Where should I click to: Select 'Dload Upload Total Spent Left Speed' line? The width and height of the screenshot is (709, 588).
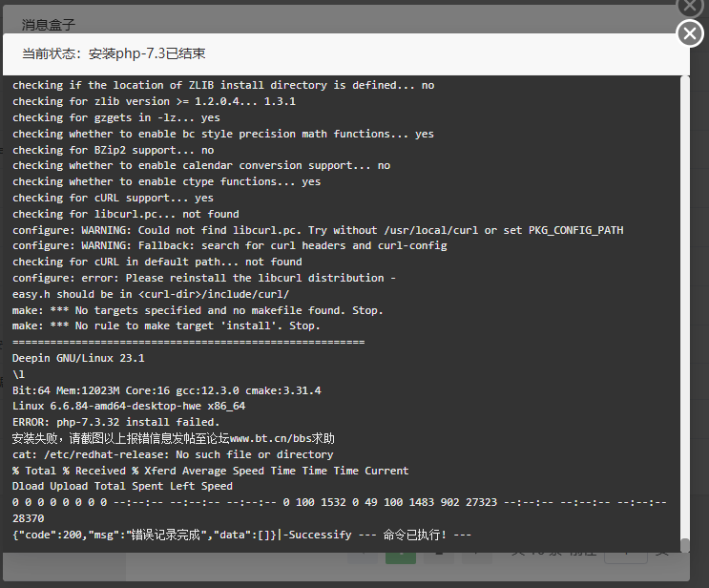pyautogui.click(x=122, y=486)
